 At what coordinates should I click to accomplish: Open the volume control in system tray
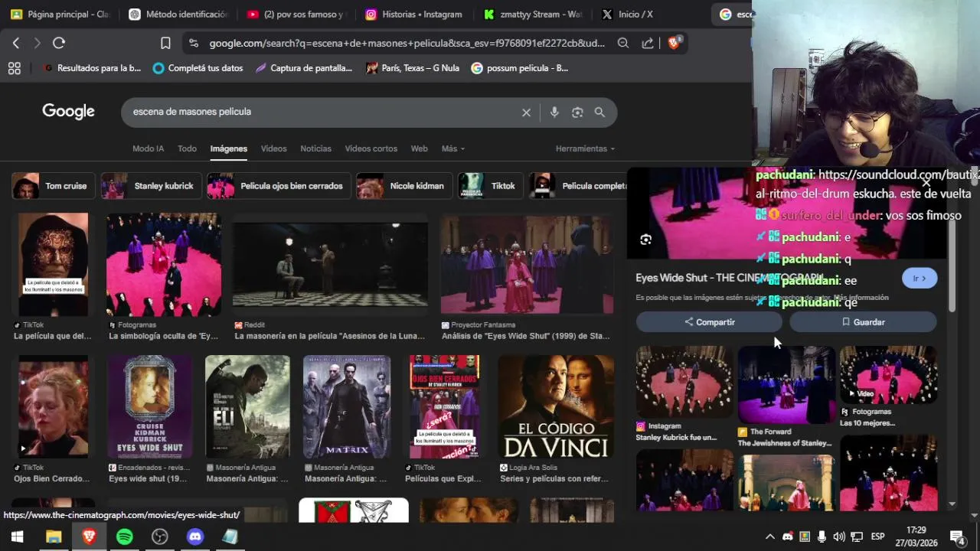[x=839, y=536]
